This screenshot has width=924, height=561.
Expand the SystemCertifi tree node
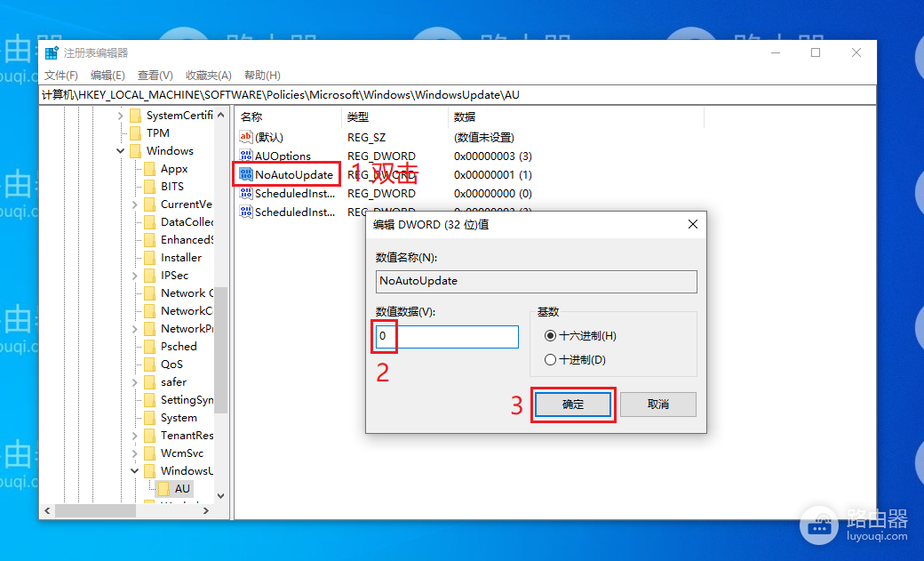coord(120,115)
